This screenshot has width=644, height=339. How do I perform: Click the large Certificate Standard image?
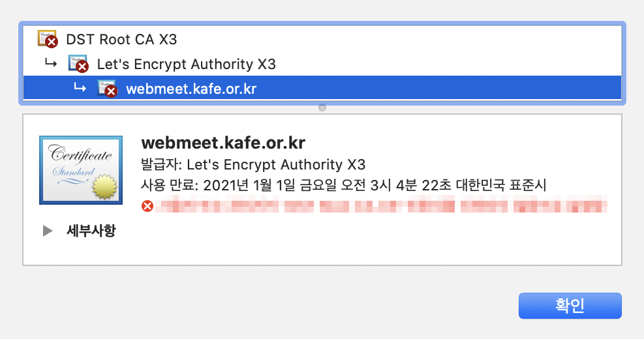pos(81,170)
